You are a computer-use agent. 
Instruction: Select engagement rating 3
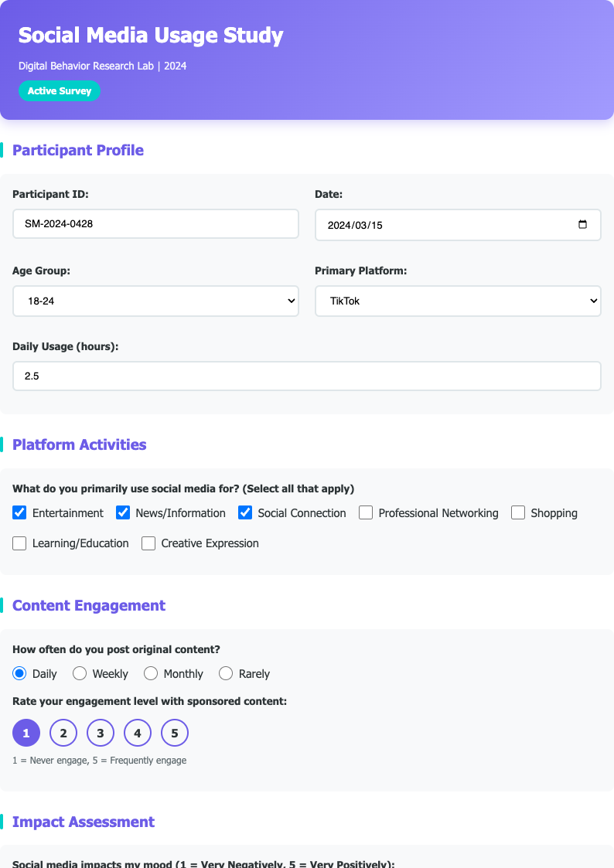pos(101,732)
